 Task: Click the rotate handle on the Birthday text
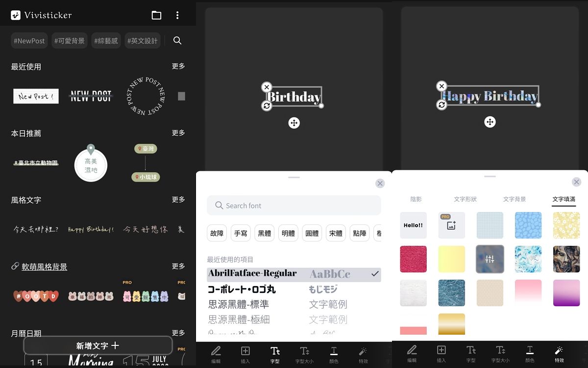(267, 106)
